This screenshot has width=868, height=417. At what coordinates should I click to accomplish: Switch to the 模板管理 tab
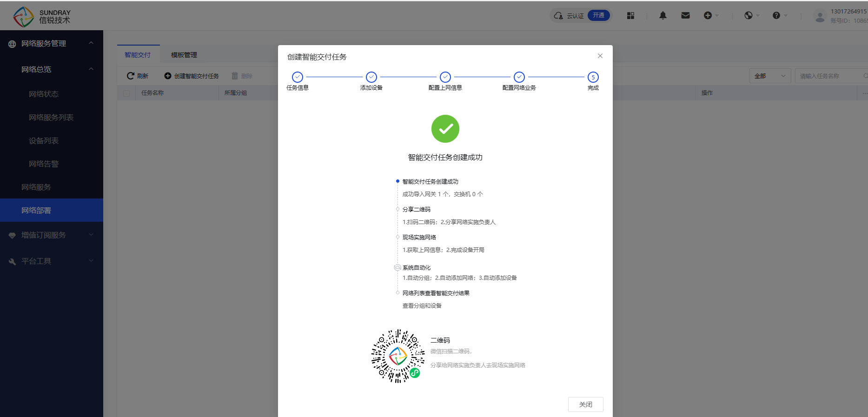(184, 55)
